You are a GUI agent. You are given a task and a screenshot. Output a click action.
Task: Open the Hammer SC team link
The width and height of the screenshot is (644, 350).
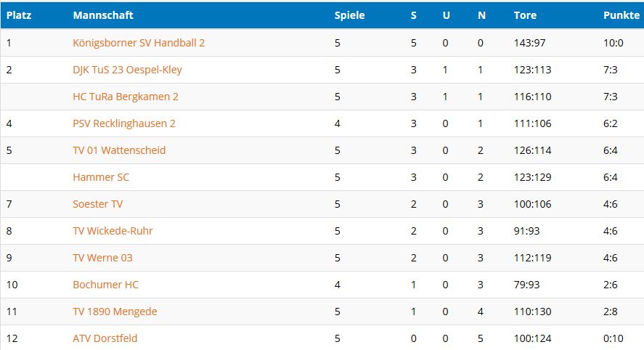coord(101,177)
